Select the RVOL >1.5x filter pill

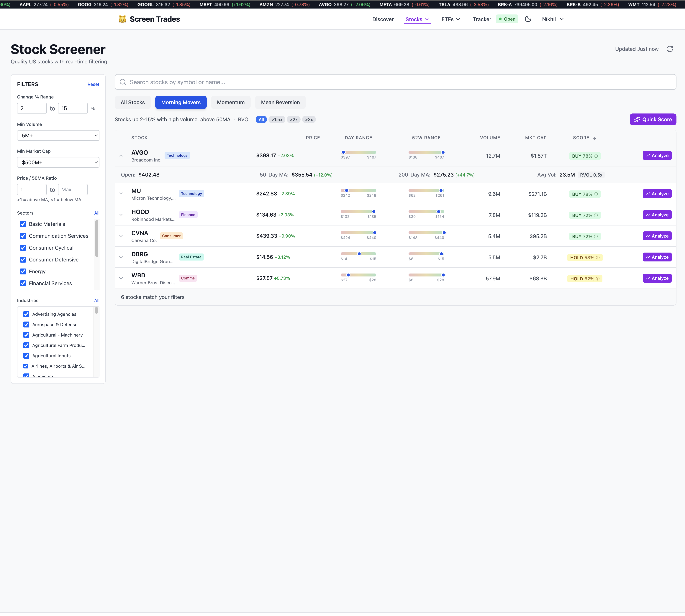click(x=277, y=119)
